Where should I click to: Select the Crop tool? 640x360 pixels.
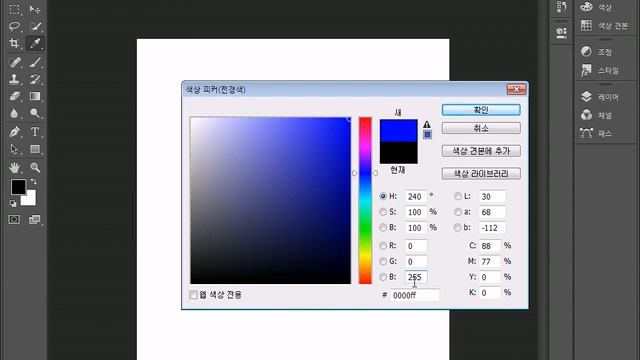(14, 43)
